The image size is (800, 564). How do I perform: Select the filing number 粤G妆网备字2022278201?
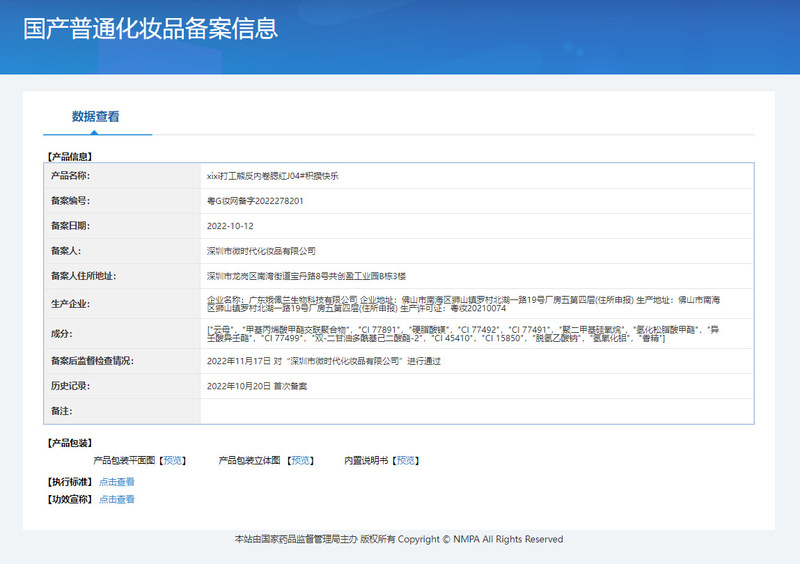pyautogui.click(x=255, y=201)
